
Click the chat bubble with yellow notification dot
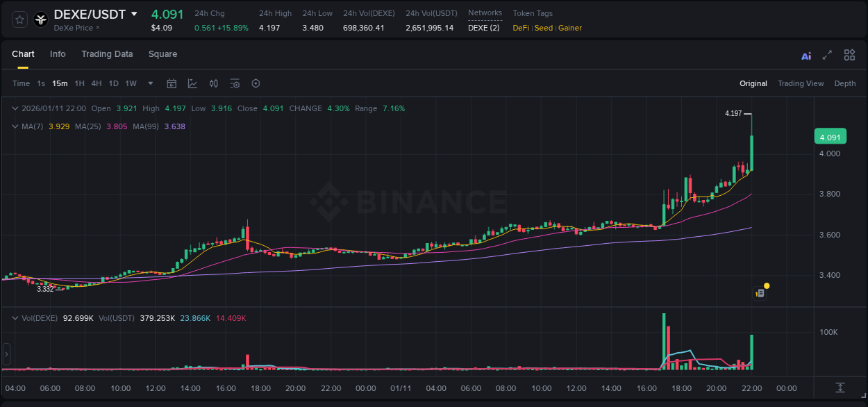760,292
